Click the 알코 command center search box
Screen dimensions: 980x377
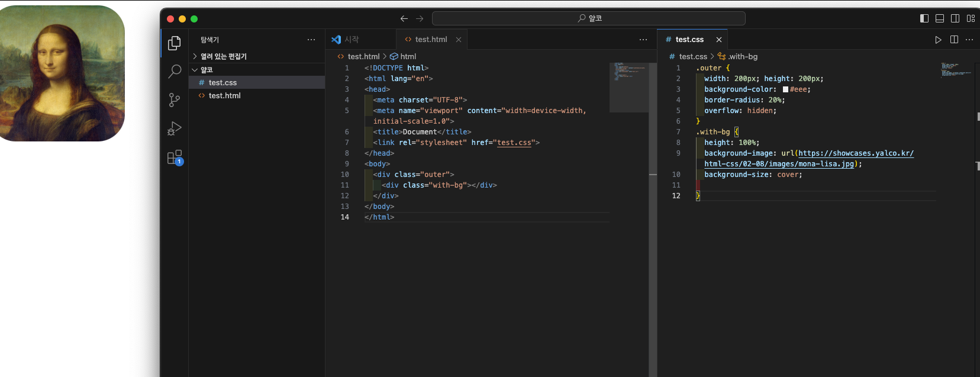pyautogui.click(x=589, y=18)
